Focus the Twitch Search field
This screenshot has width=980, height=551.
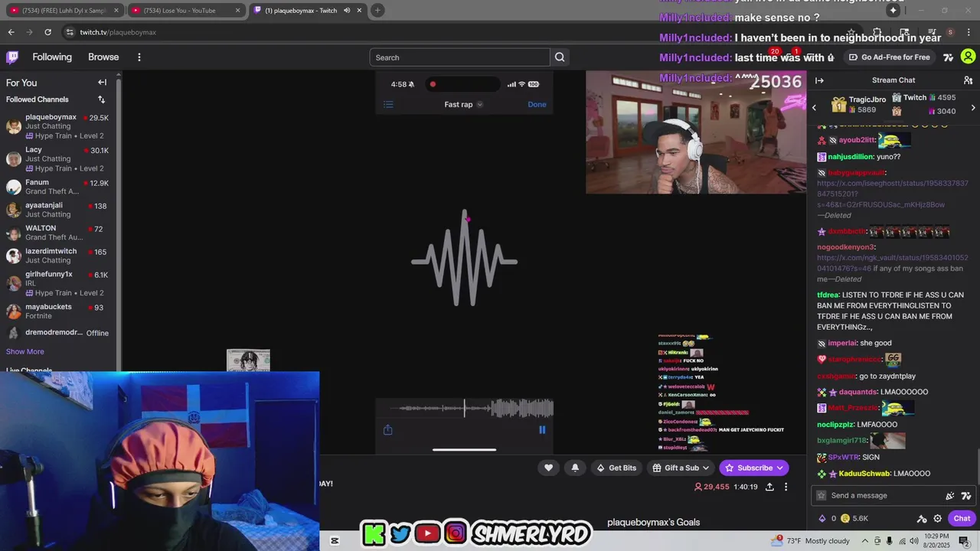click(459, 57)
